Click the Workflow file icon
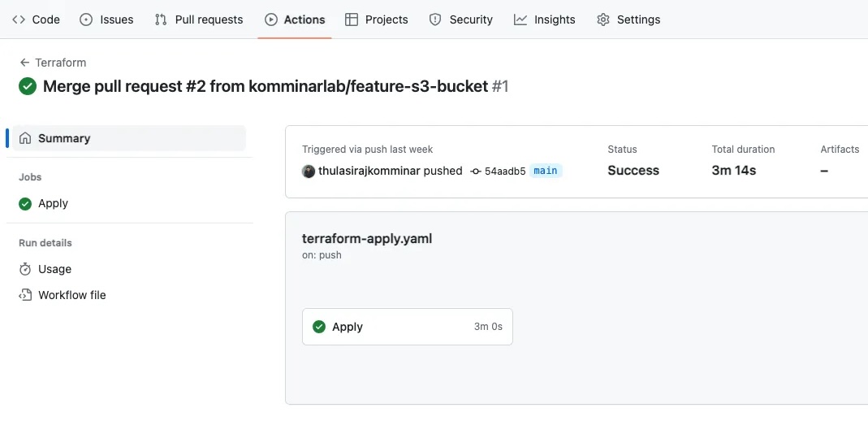Image resolution: width=868 pixels, height=421 pixels. [25, 295]
